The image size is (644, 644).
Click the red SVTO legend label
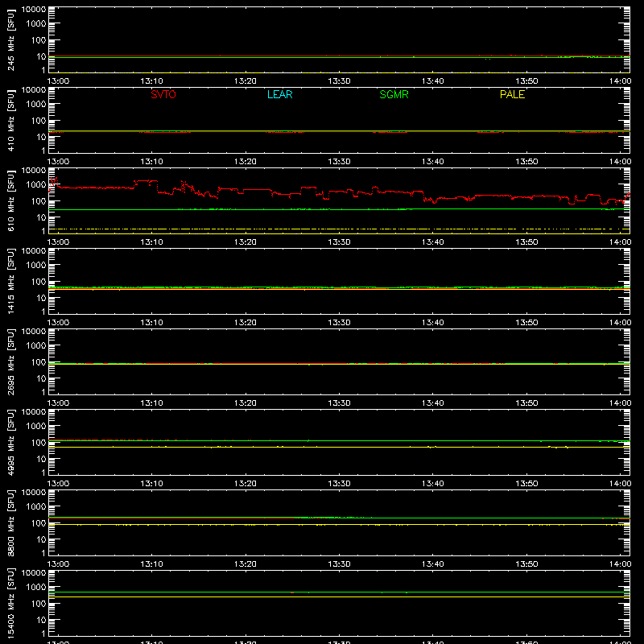(x=163, y=94)
